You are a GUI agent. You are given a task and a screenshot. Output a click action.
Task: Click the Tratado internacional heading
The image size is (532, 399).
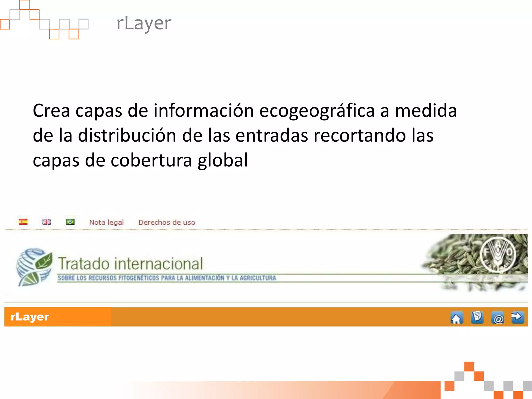(x=130, y=264)
